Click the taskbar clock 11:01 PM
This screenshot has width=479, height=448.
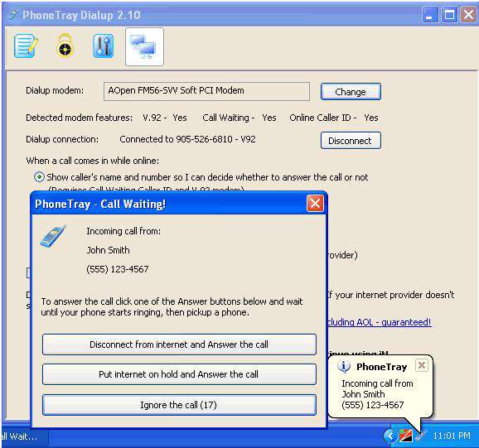click(452, 436)
